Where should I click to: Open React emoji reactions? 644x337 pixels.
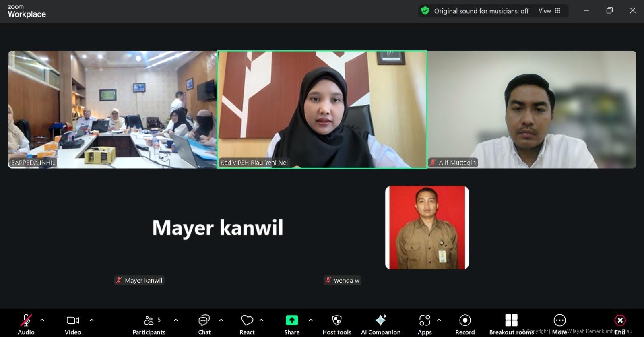click(x=247, y=324)
